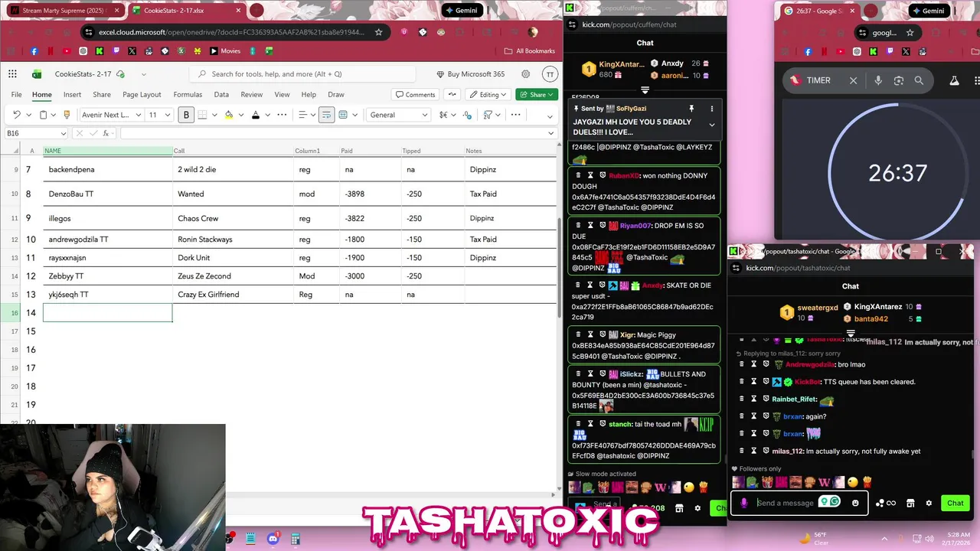
Task: Open the Draw ribbon tab
Action: tap(335, 94)
